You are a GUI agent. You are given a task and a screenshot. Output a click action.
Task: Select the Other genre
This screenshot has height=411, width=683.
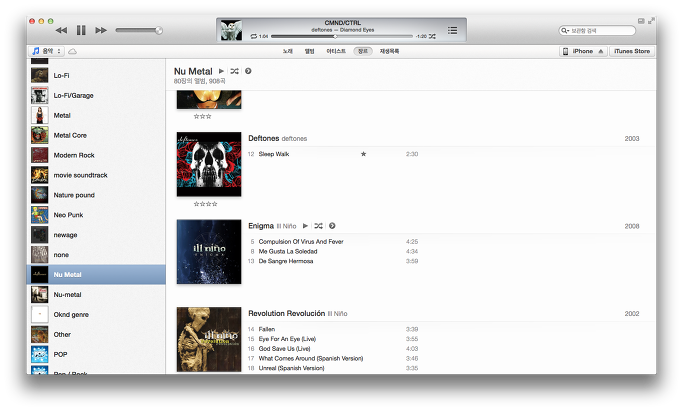(x=96, y=334)
